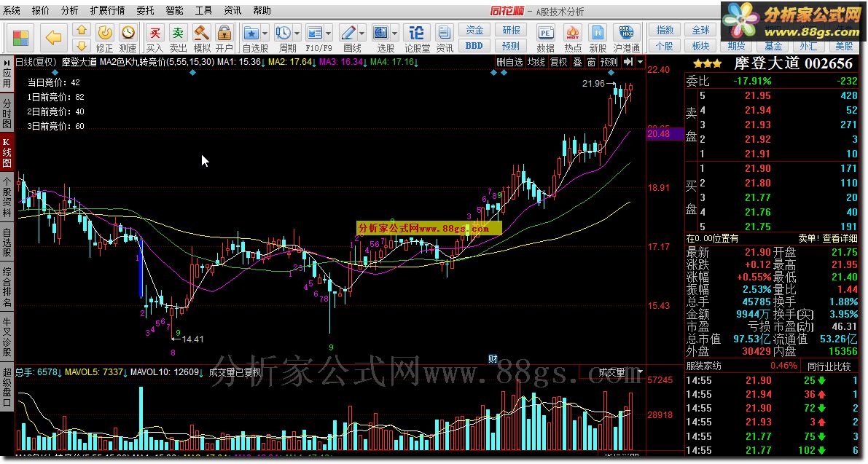Select the 画线 drawing pencil icon
Screen dimensions: 868x464
(x=348, y=33)
